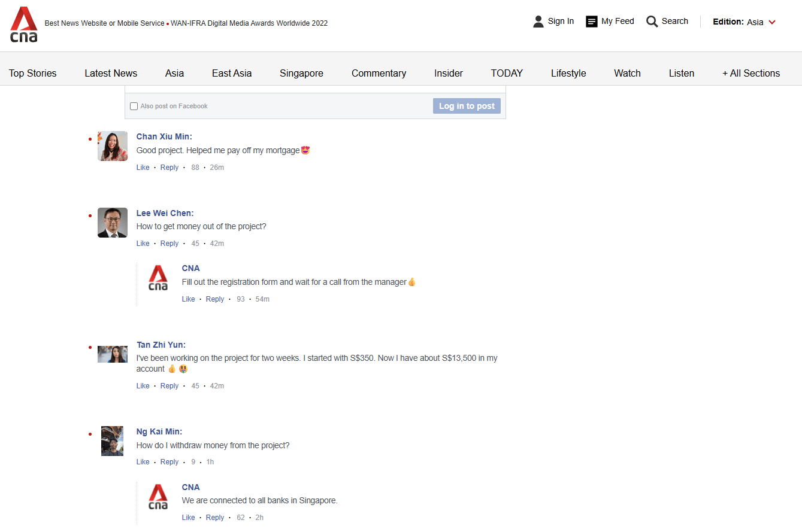Switch to the Singapore tab
The height and width of the screenshot is (532, 802).
pos(301,73)
